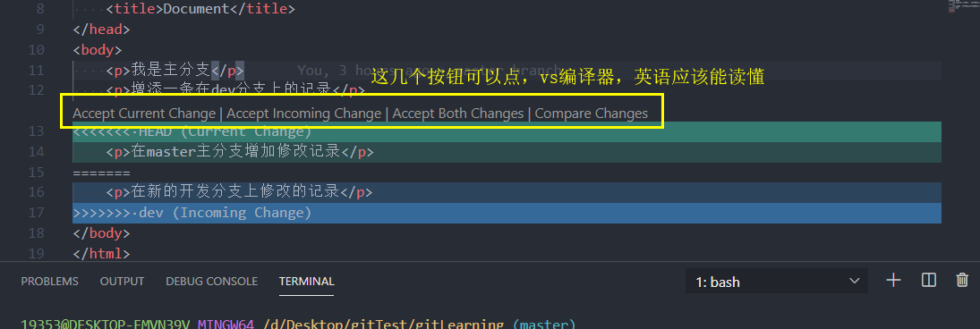980x329 pixels.
Task: Split the terminal with the split icon
Action: click(x=929, y=281)
